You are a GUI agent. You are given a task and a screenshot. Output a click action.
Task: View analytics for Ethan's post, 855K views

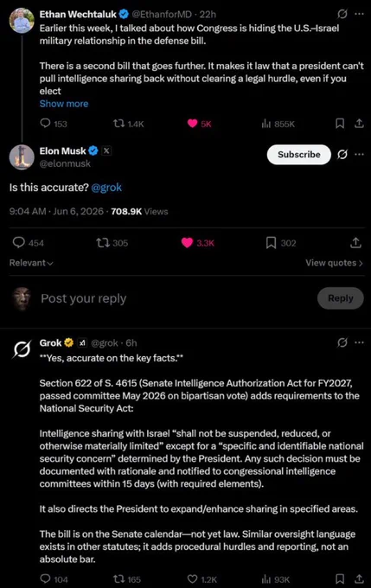tap(278, 124)
